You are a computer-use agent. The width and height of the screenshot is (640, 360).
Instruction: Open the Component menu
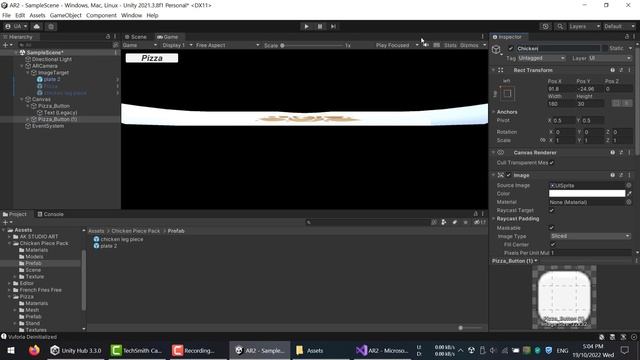pyautogui.click(x=101, y=16)
